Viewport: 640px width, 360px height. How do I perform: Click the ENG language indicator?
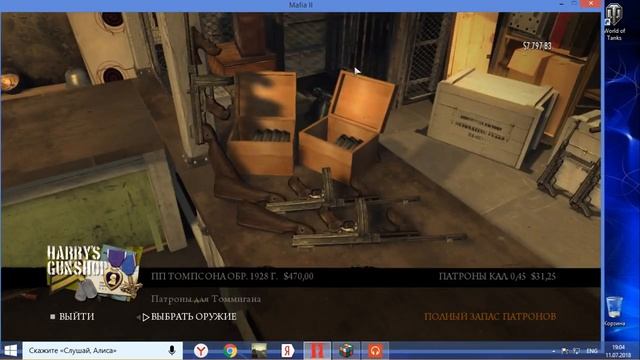(592, 351)
